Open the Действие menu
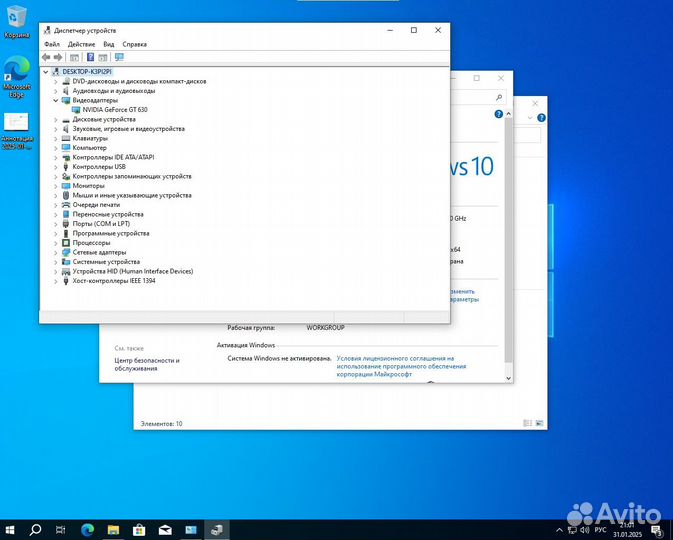This screenshot has width=673, height=540. click(x=81, y=44)
